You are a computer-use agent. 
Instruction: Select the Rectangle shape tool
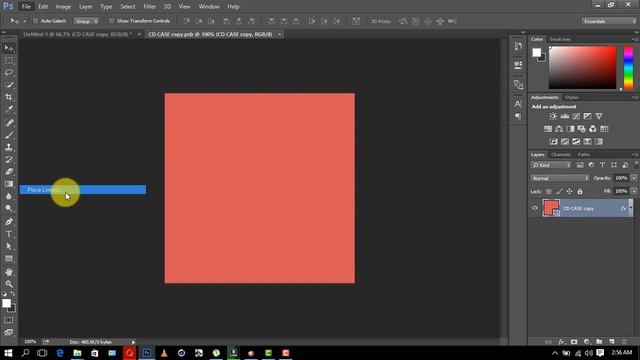tap(9, 258)
